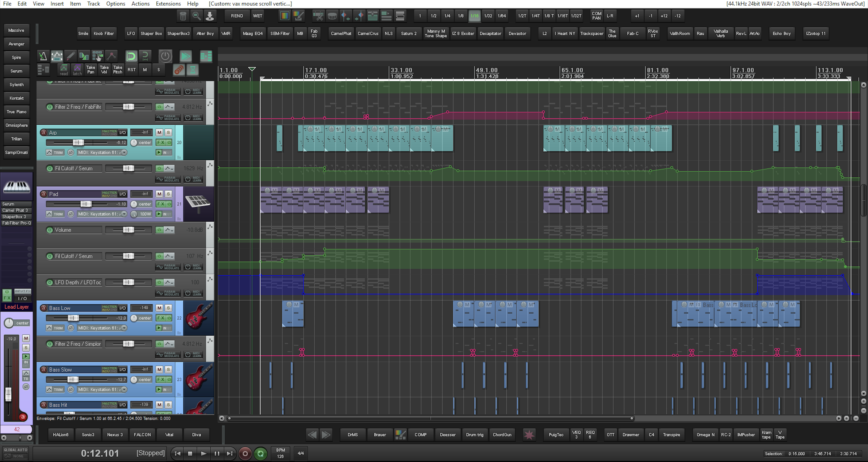868x462 pixels.
Task: Arm the Arp track for recording
Action: (43, 132)
